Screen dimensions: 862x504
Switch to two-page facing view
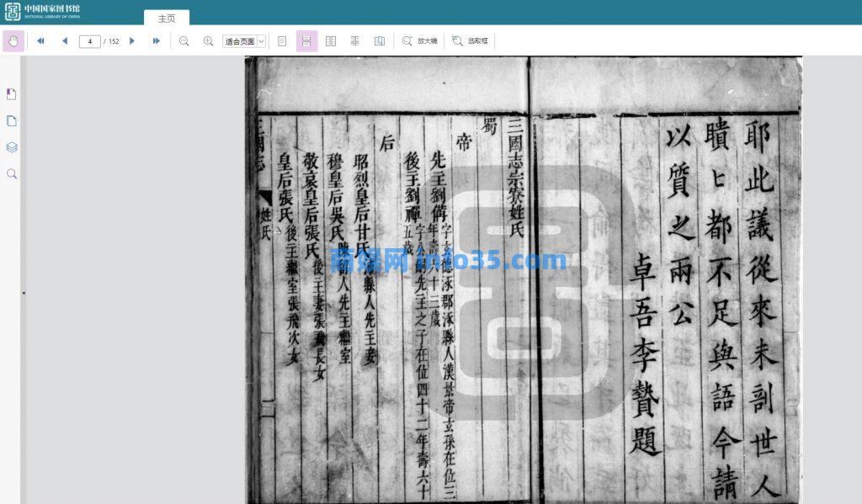(x=331, y=40)
